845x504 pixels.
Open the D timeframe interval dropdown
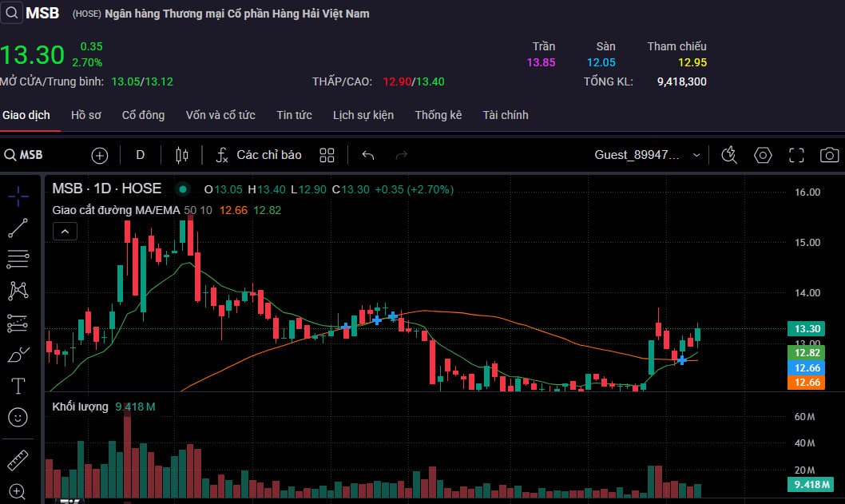[141, 155]
